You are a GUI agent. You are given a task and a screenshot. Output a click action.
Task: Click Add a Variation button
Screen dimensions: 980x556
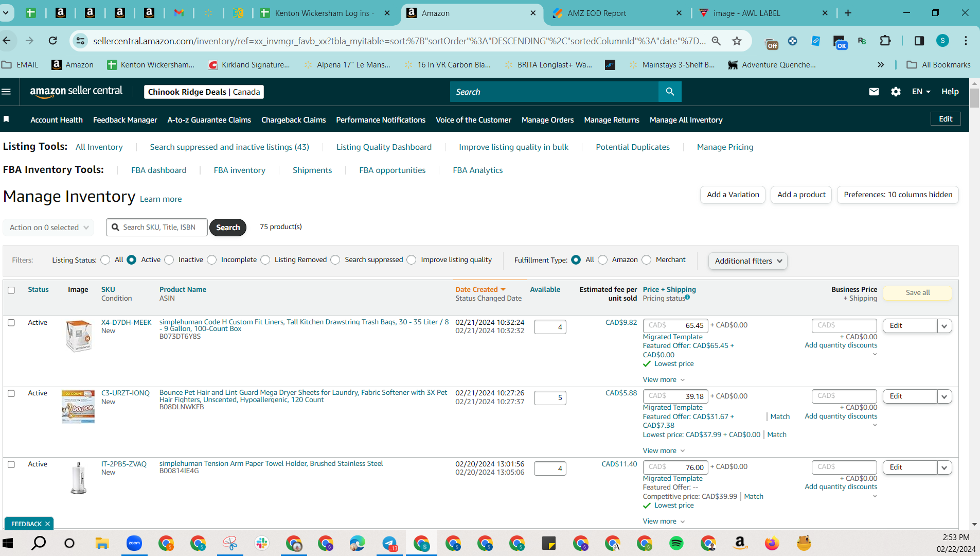point(733,195)
